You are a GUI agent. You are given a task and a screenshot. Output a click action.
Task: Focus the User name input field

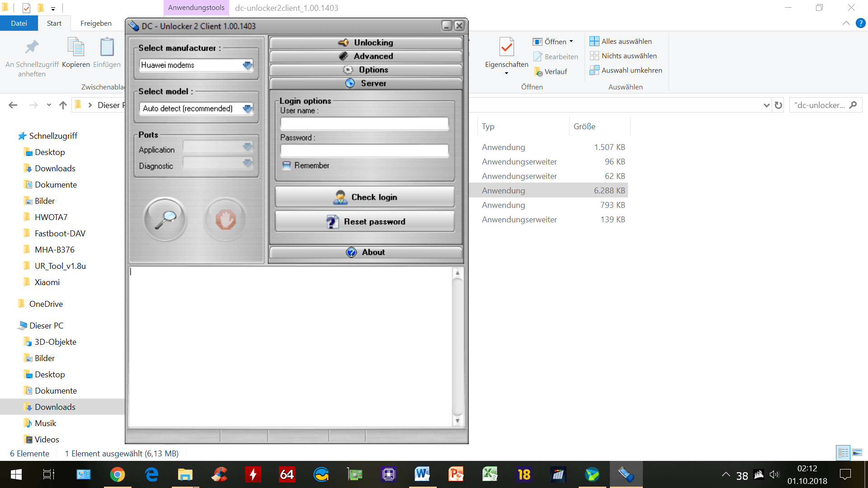coord(364,123)
